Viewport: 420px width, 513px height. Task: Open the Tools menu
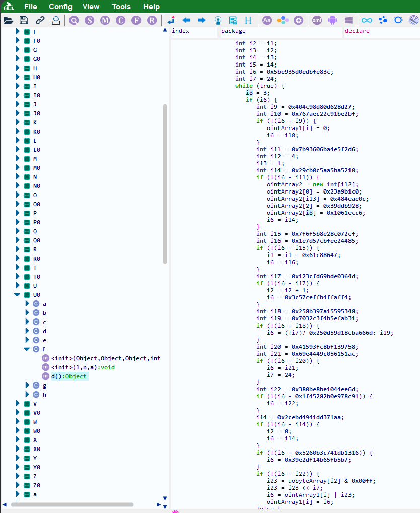click(121, 7)
